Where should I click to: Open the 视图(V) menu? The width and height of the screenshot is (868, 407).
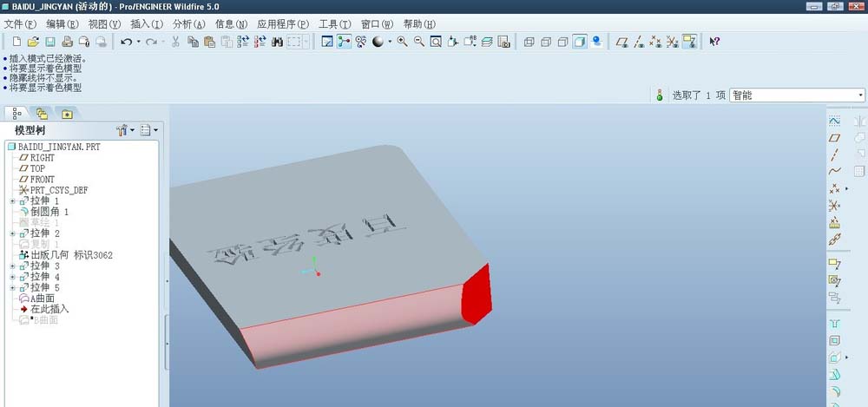[104, 24]
